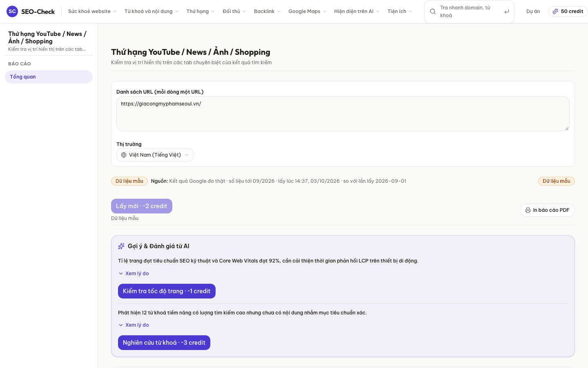Screen dimensions: 588x368
Task: Expand the Việt Nam (Tiếng Việt) market dropdown
Action: [x=155, y=155]
